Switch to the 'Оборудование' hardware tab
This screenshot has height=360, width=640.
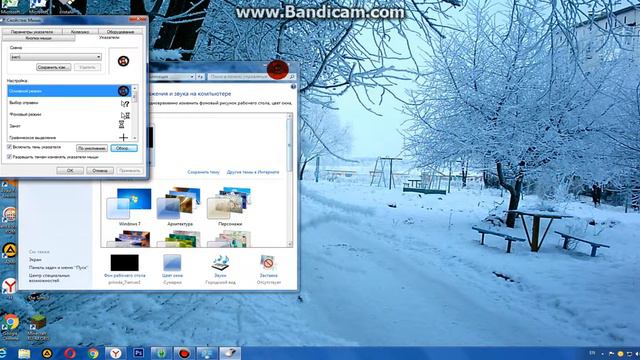(x=120, y=31)
